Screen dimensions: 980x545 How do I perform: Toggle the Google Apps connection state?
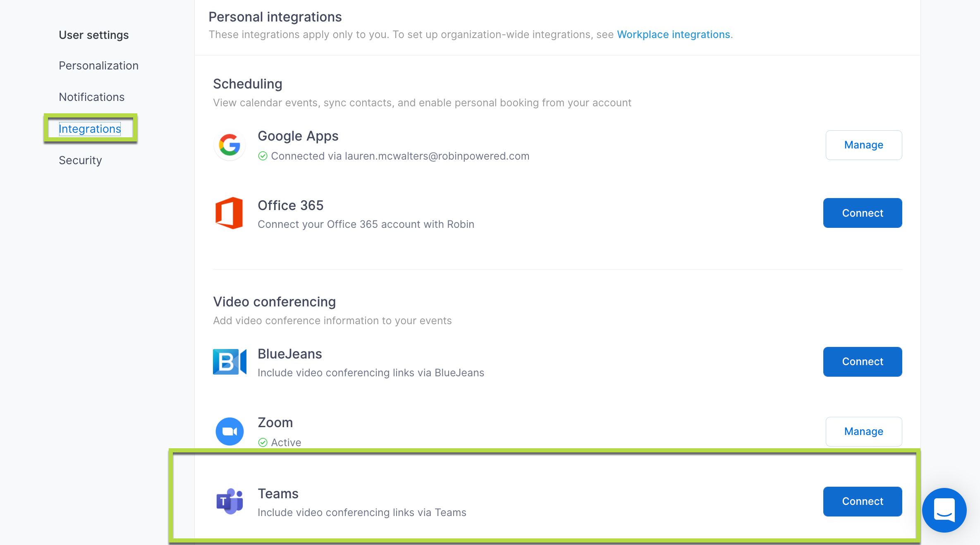(x=863, y=145)
